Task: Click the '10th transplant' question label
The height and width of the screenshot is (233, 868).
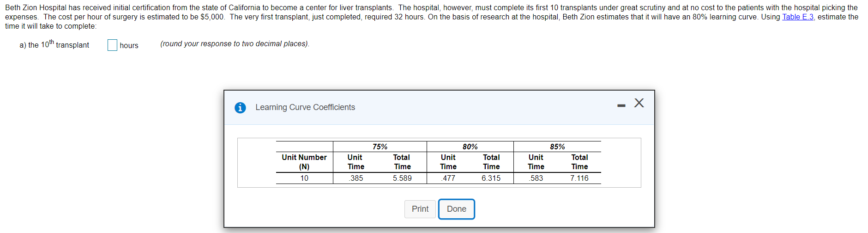Action: tap(54, 45)
